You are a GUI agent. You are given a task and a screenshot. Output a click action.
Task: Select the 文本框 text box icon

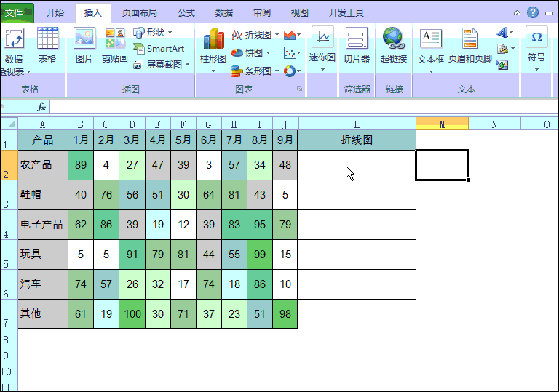click(x=431, y=39)
